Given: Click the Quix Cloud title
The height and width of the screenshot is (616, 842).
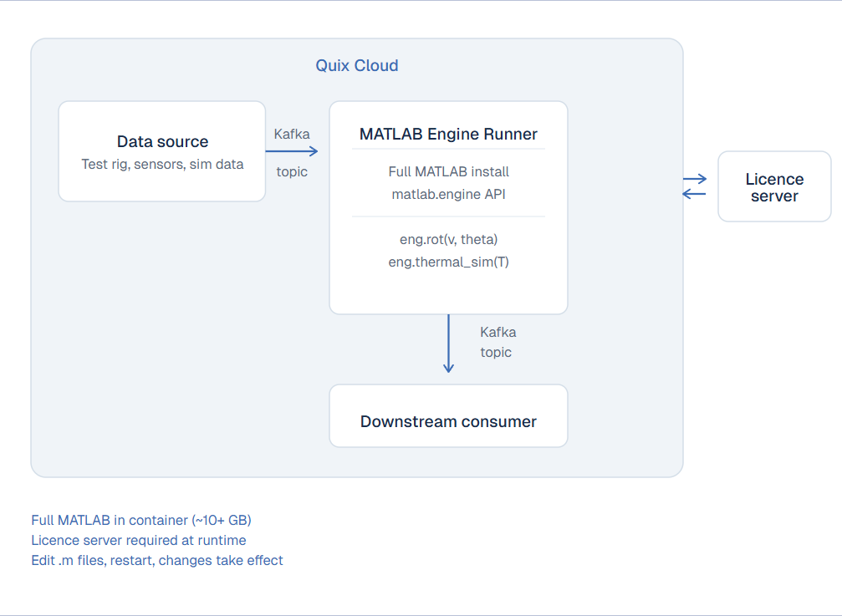Looking at the screenshot, I should pyautogui.click(x=356, y=65).
